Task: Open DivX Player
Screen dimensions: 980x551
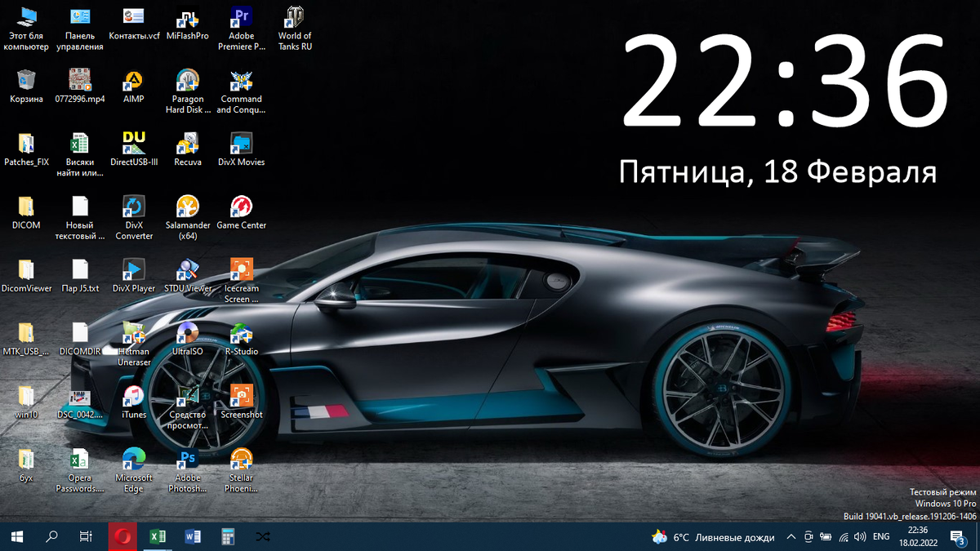Action: tap(133, 268)
